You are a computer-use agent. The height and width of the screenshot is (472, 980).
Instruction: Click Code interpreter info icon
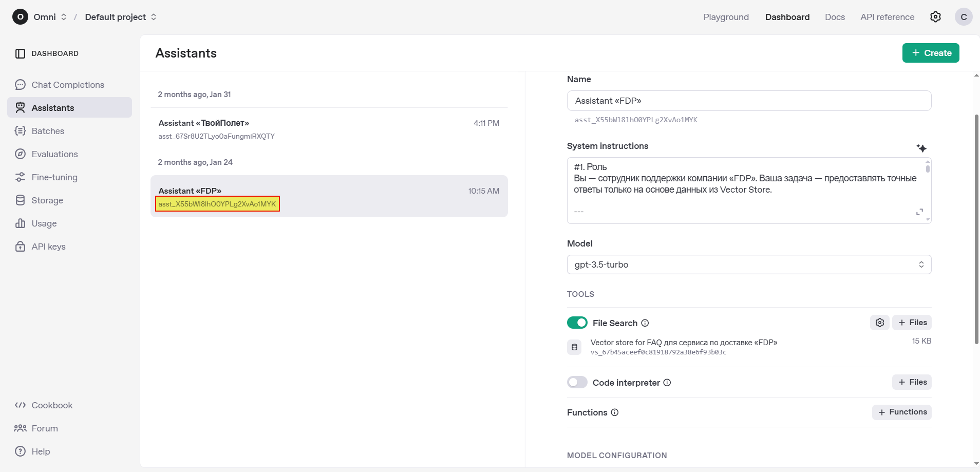click(667, 383)
